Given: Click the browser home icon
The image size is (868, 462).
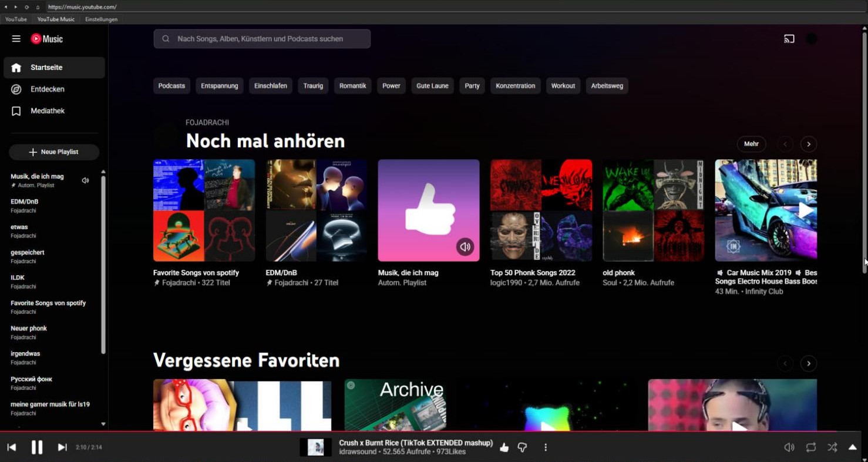Looking at the screenshot, I should coord(38,7).
